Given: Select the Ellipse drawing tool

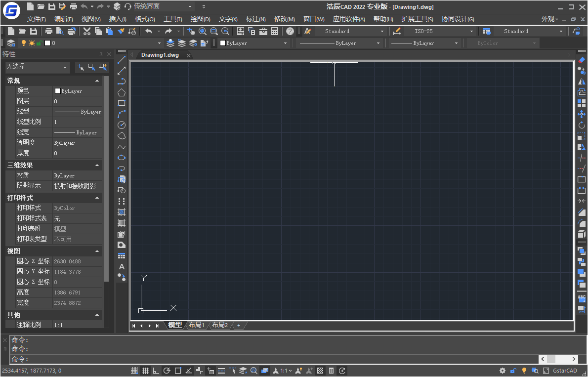Looking at the screenshot, I should pos(122,158).
